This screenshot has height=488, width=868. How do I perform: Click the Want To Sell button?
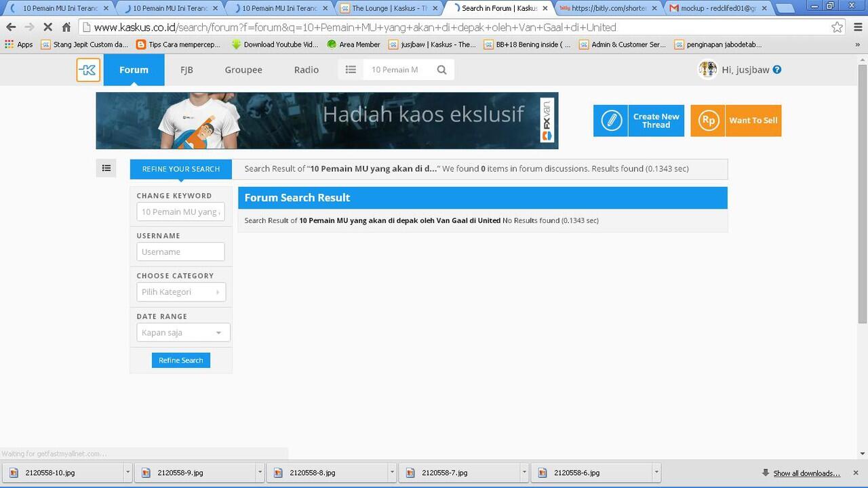pos(736,121)
